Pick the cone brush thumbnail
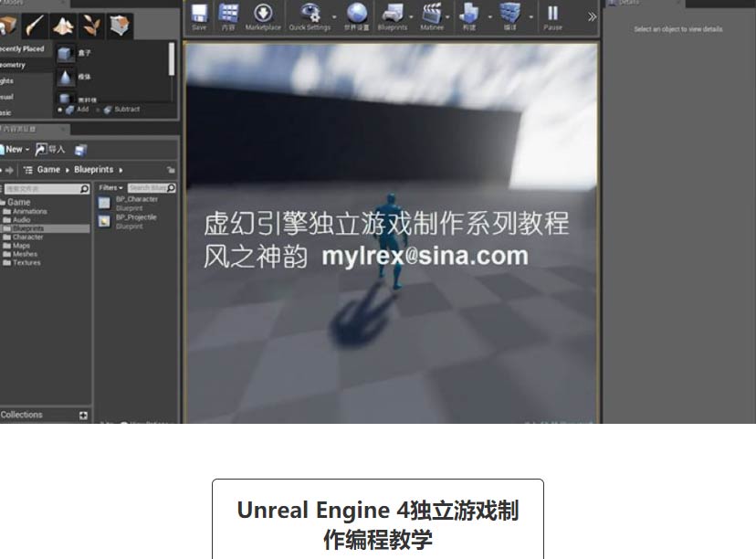756x559 pixels. [x=66, y=77]
